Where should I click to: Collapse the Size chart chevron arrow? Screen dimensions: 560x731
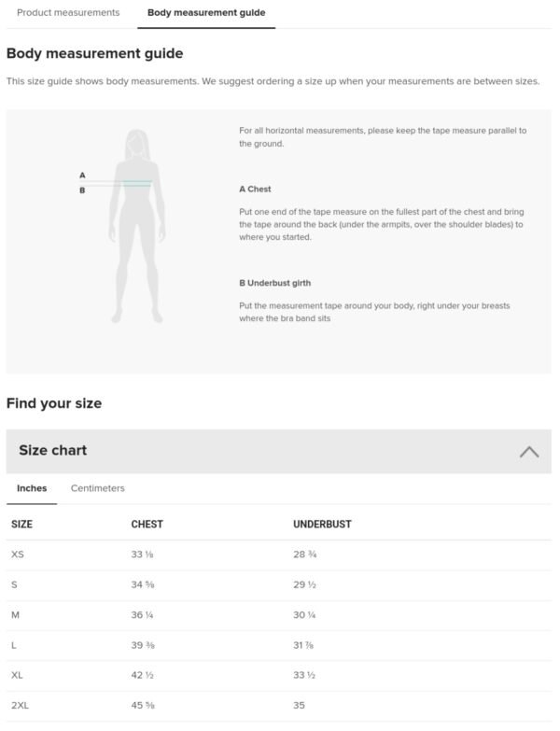pos(528,451)
